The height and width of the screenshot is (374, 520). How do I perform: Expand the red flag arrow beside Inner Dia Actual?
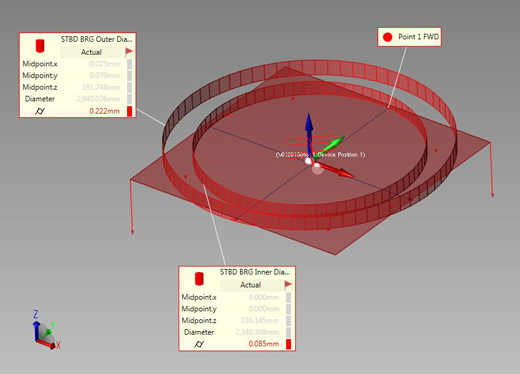pyautogui.click(x=288, y=285)
